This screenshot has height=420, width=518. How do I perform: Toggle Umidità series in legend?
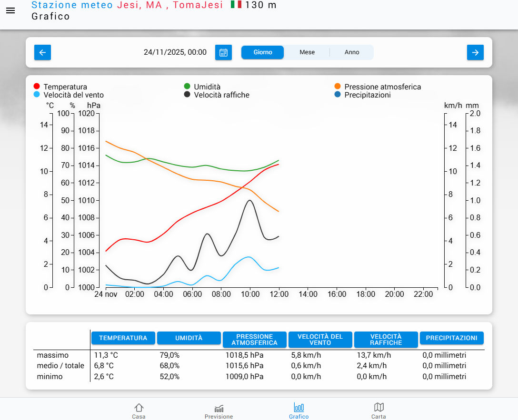pyautogui.click(x=207, y=87)
